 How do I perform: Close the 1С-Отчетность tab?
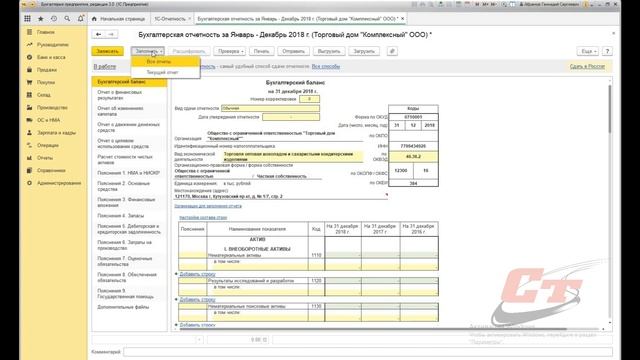point(189,19)
